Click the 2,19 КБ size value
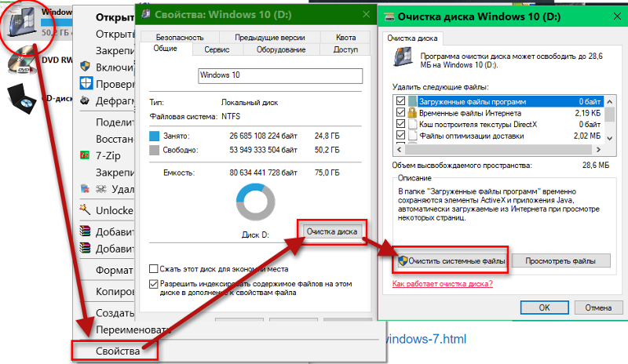Screen dimensions: 628x364 [x=587, y=113]
